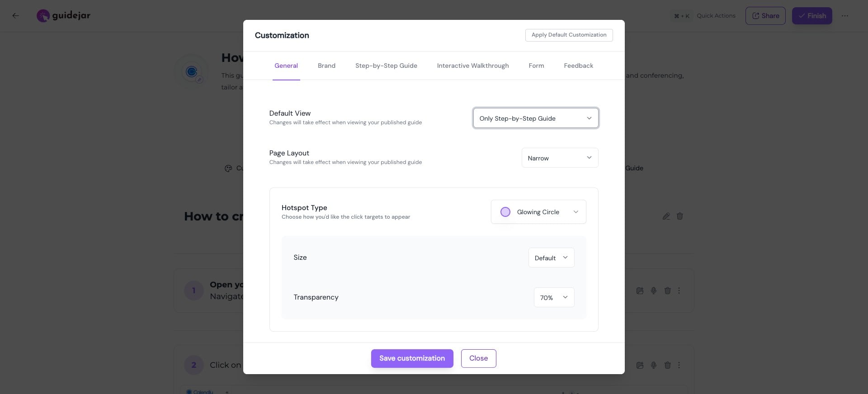Click the back arrow at top left
The height and width of the screenshot is (394, 868).
point(15,15)
